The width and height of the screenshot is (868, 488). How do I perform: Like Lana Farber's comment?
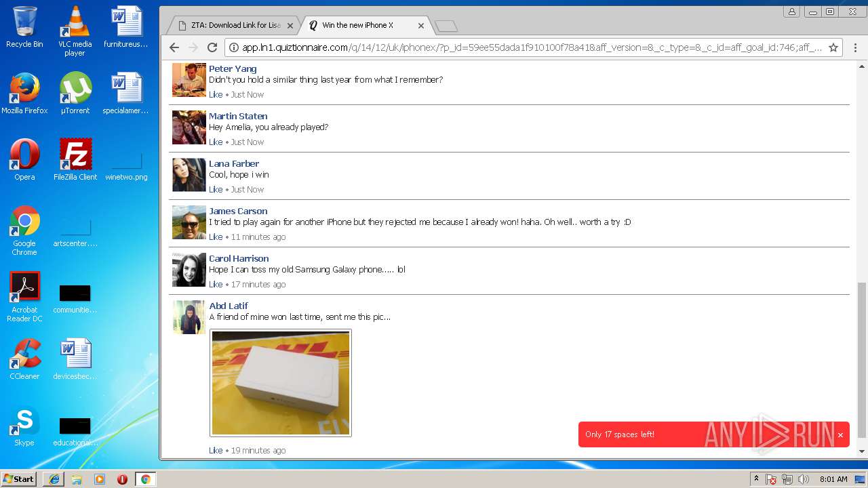(216, 189)
